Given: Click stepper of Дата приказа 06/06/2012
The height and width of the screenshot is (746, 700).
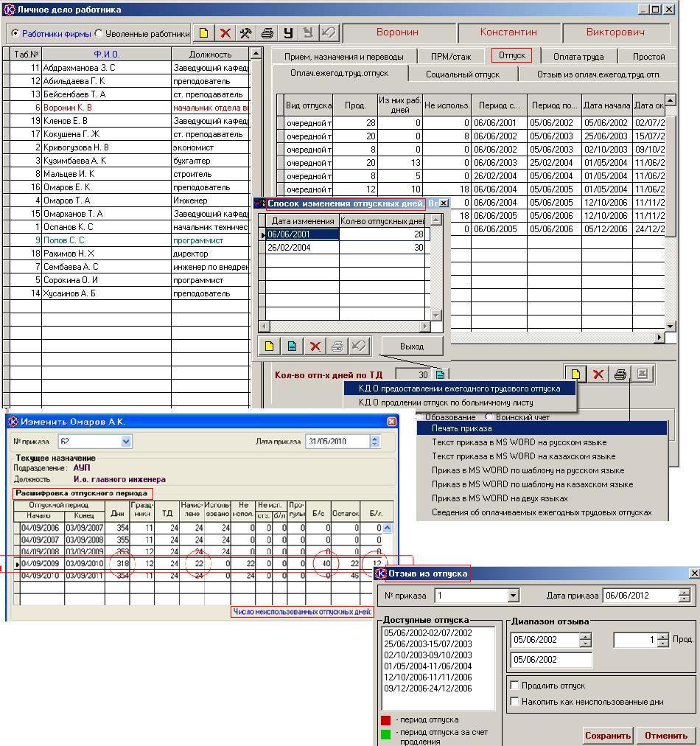Looking at the screenshot, I should pyautogui.click(x=685, y=595).
